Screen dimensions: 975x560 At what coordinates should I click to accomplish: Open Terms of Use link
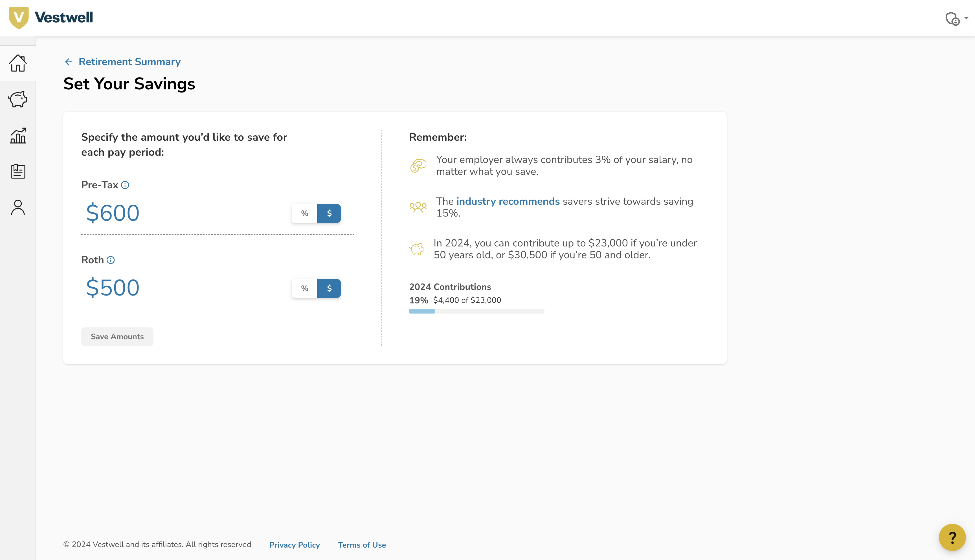pos(362,544)
